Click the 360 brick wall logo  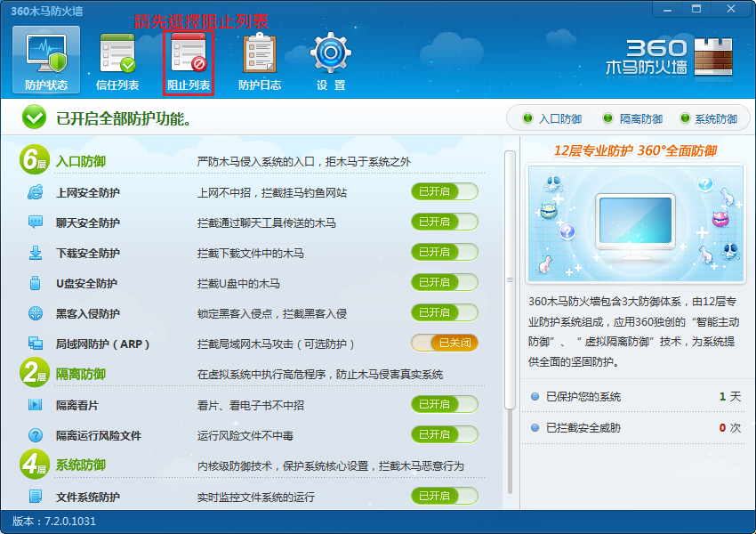click(713, 57)
